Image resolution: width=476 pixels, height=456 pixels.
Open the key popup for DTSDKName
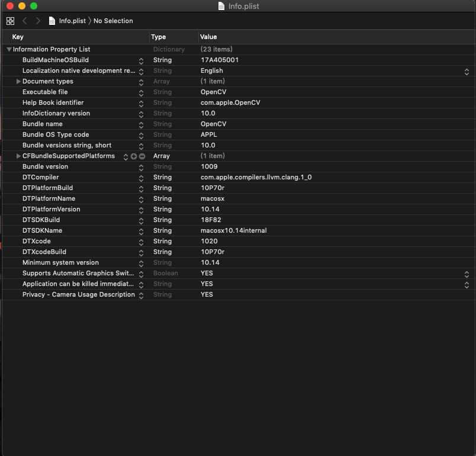[x=141, y=232]
